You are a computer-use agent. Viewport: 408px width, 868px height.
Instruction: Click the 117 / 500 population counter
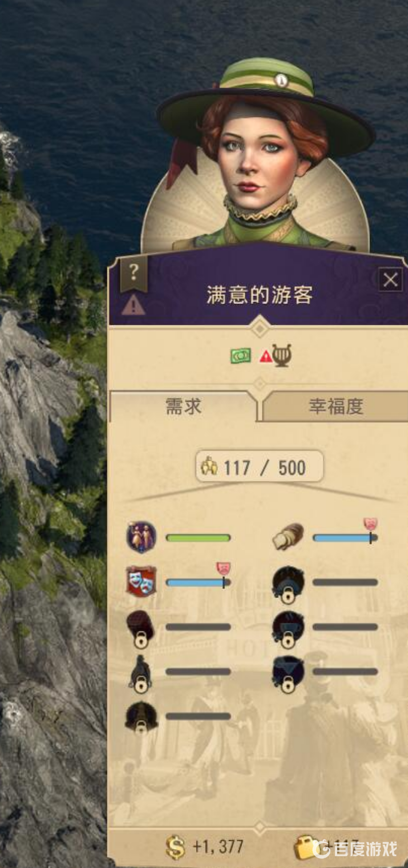[259, 467]
